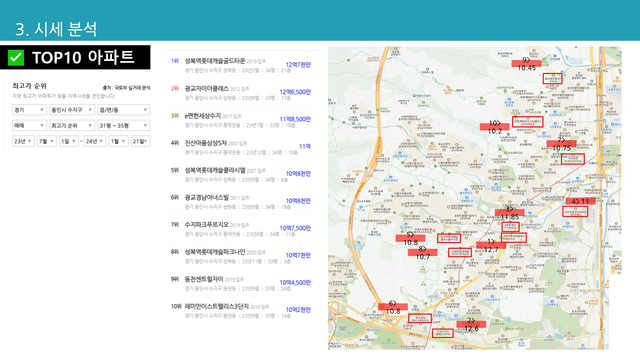Viewport: 640px width, 360px height.
Task: Select 10위 래미안이스트팰리스3단지 in the list
Action: pyautogui.click(x=241, y=311)
